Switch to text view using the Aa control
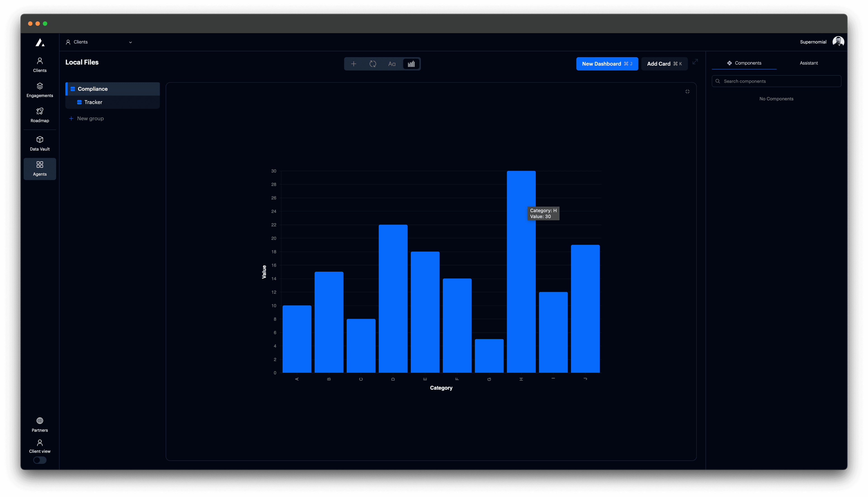 392,64
